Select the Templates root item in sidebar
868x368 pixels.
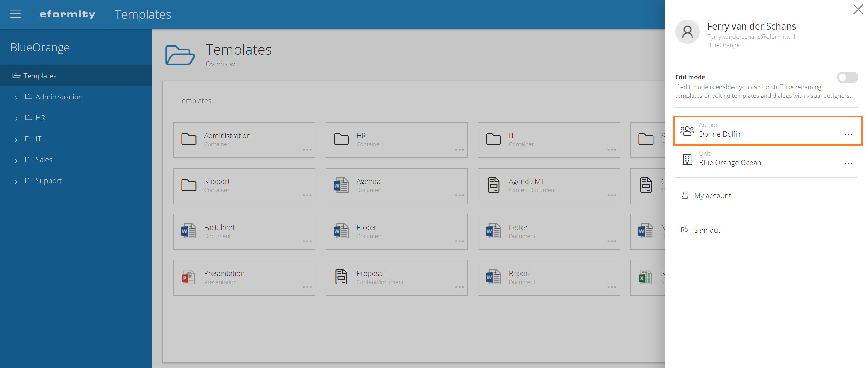pos(40,76)
